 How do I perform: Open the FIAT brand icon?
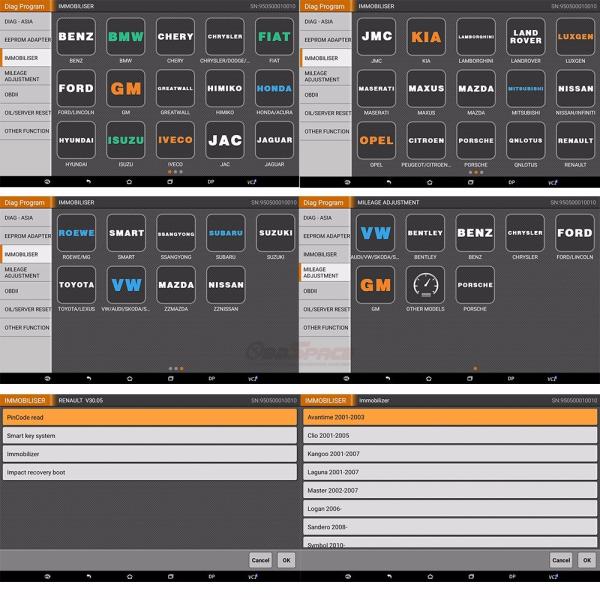click(274, 37)
